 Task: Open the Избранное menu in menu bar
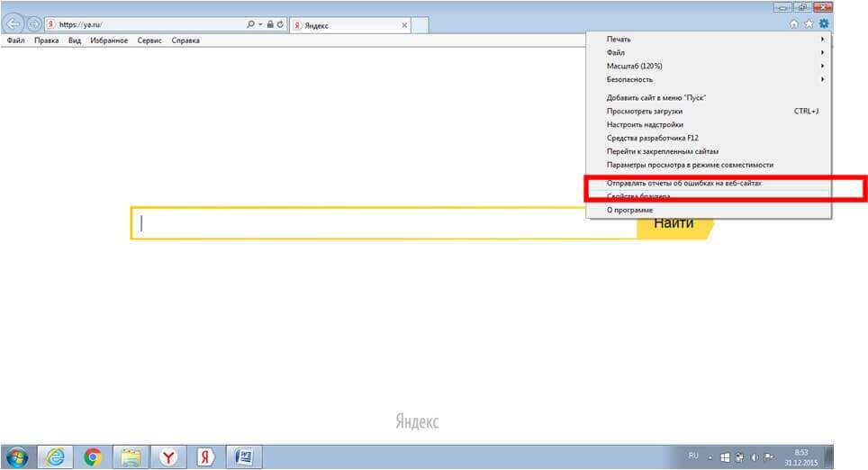109,41
